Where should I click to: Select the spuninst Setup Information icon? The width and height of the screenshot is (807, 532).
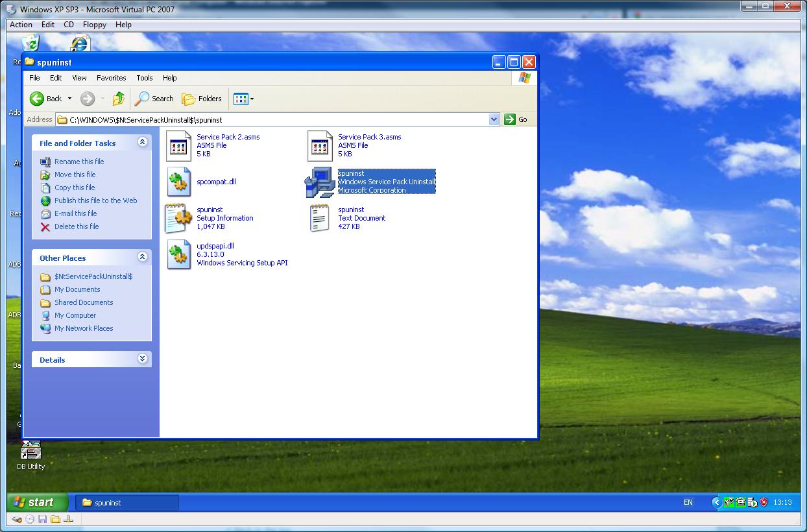point(178,218)
